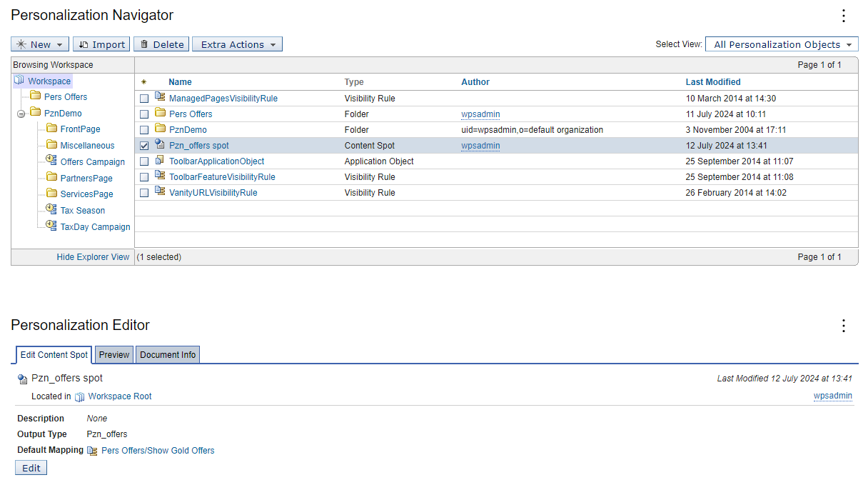
Task: Open ManagedPagesVisibilityRule link
Action: [223, 99]
